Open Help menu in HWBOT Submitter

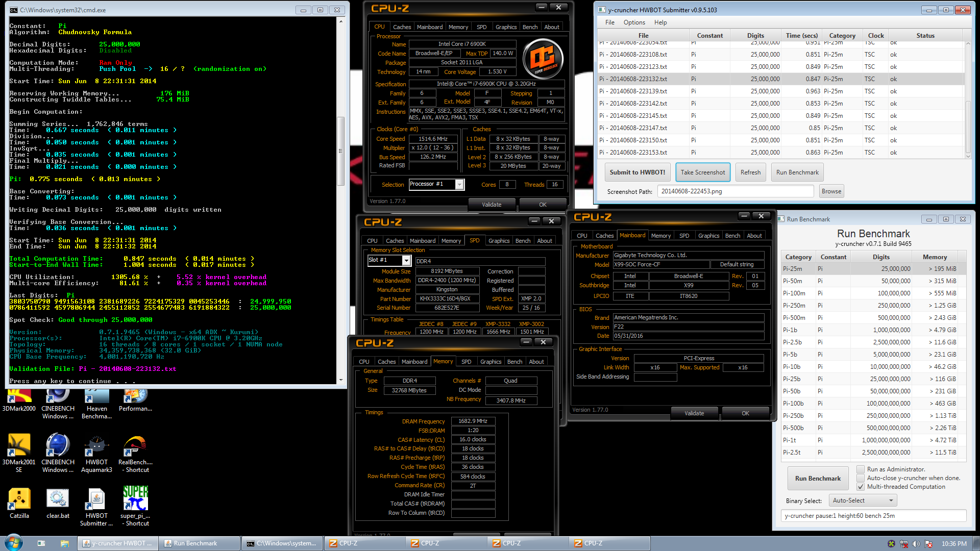tap(660, 22)
